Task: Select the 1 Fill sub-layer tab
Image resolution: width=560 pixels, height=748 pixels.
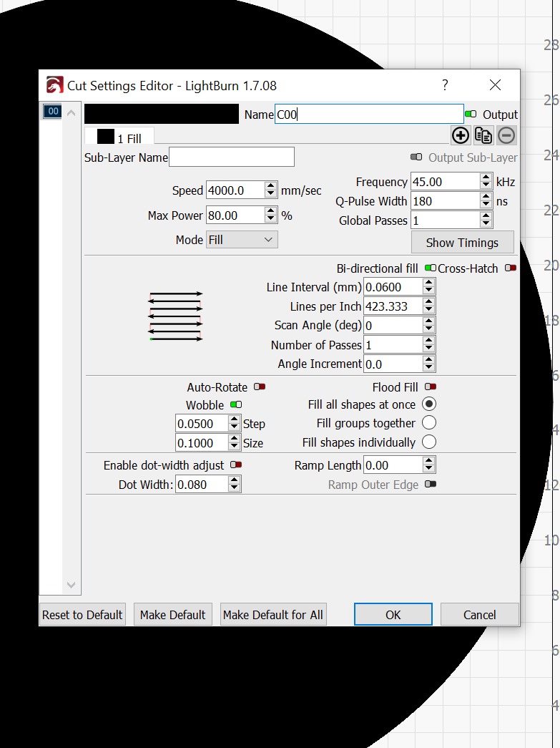Action: (x=119, y=137)
